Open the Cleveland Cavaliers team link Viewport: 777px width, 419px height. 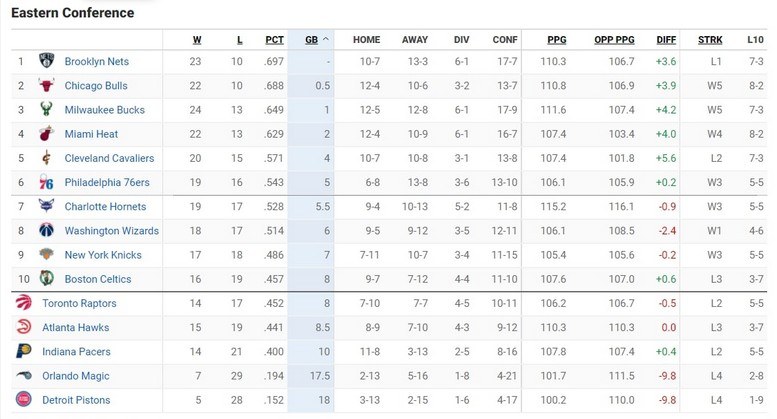[109, 158]
